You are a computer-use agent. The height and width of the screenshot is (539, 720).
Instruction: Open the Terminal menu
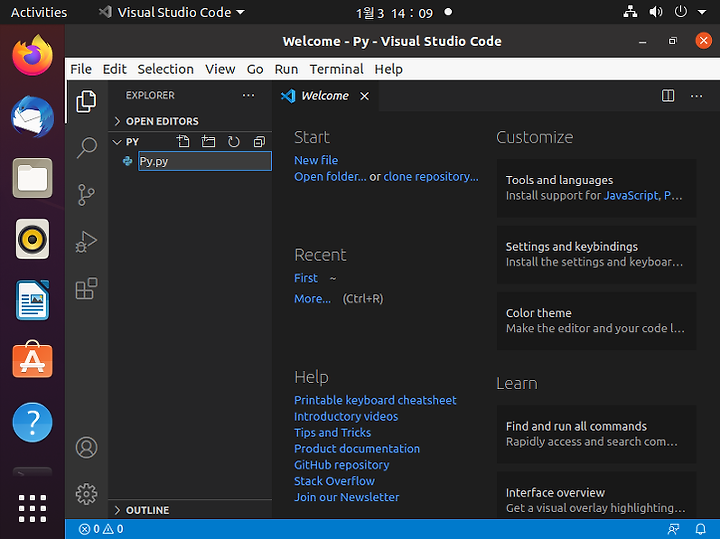(x=336, y=69)
